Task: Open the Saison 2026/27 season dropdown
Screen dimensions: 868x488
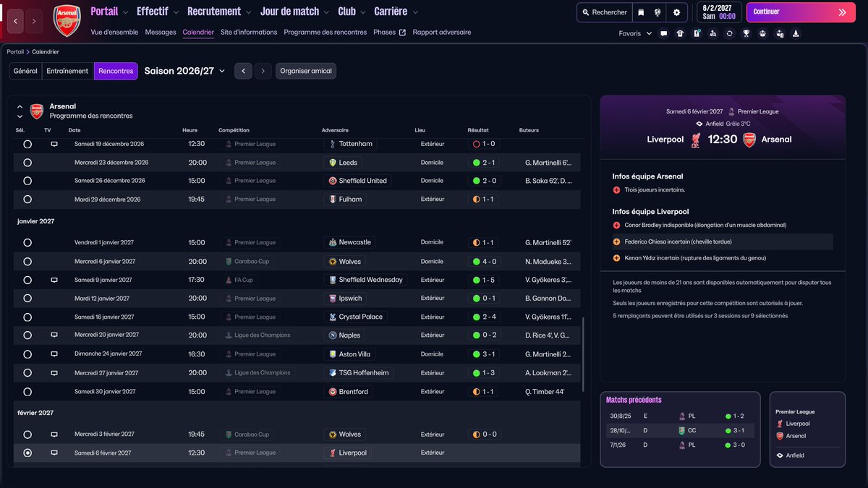Action: pos(184,71)
